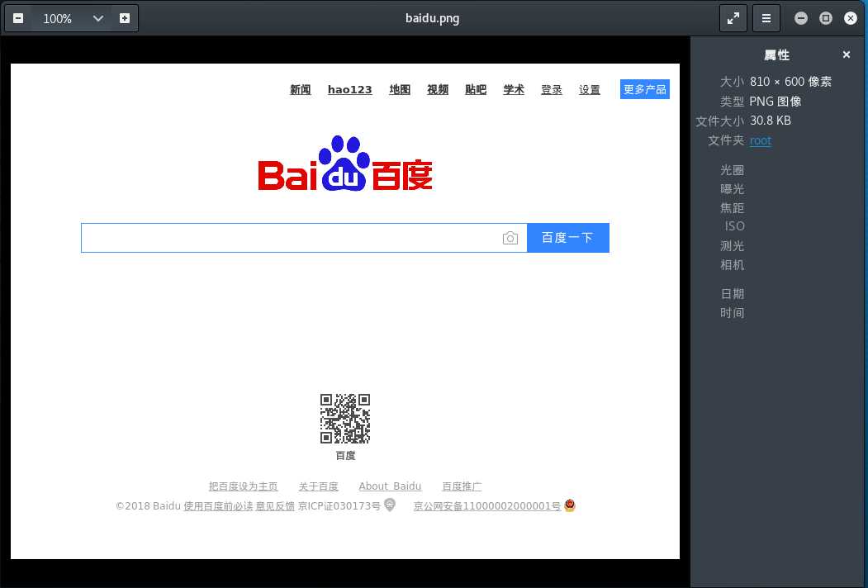
Task: Click the 属性 panel heading
Action: [x=776, y=55]
